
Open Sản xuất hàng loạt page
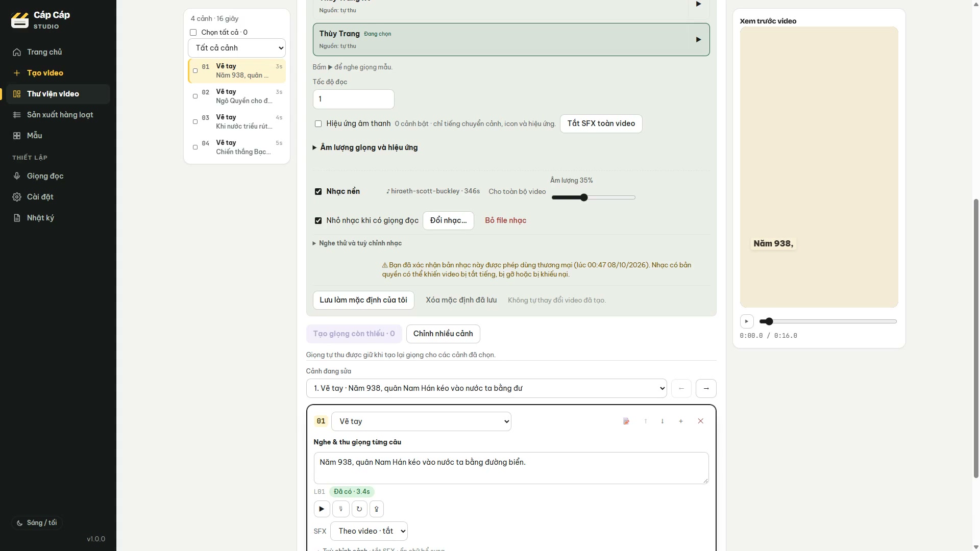click(58, 115)
